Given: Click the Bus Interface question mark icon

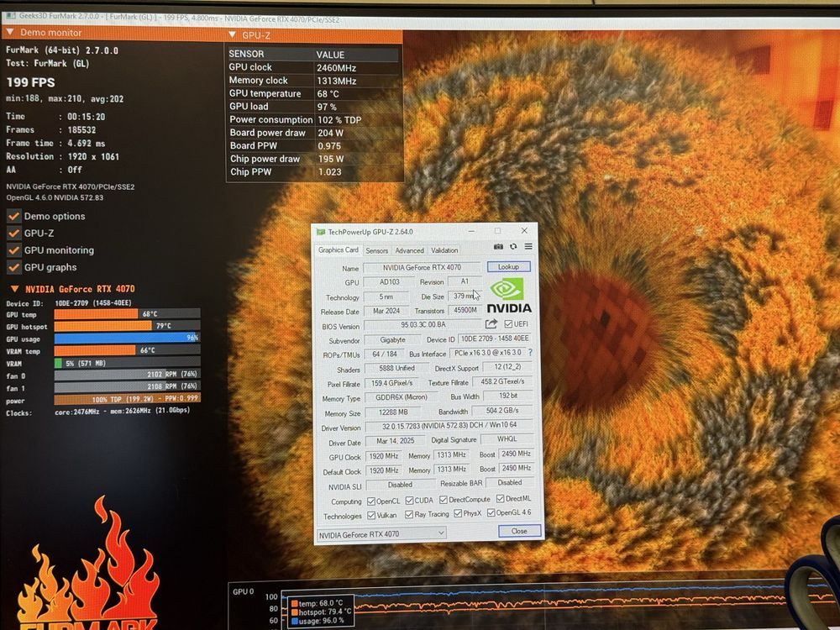Looking at the screenshot, I should point(530,353).
